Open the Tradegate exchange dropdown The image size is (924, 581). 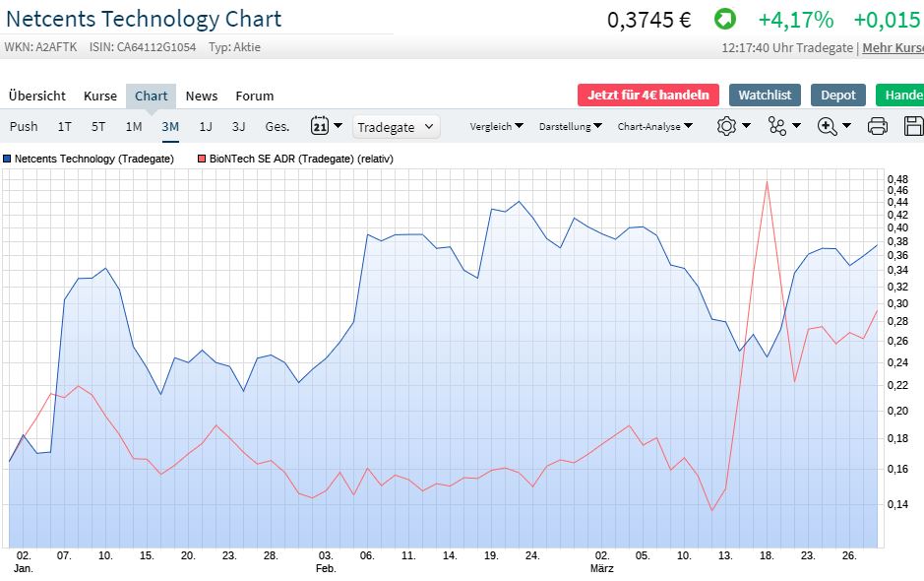tap(396, 127)
